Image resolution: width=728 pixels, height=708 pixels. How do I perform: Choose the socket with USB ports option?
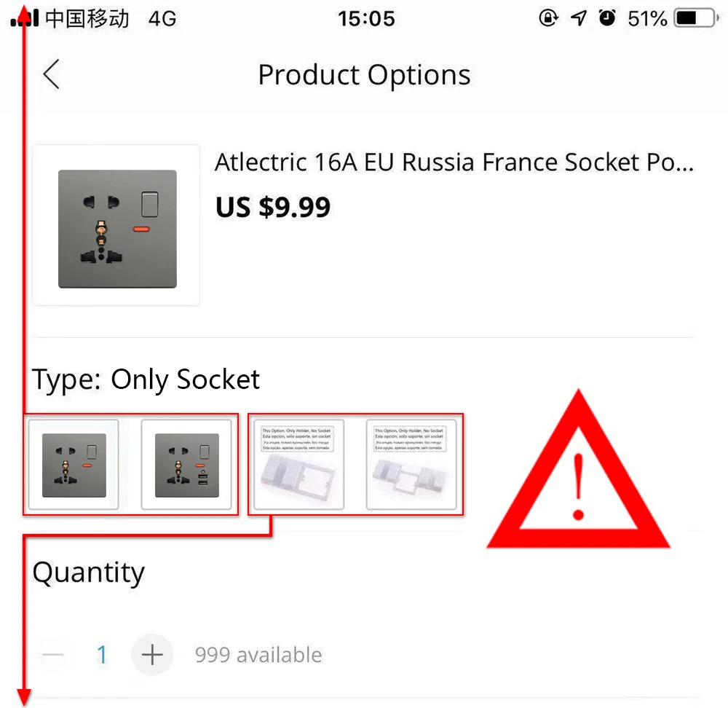(186, 465)
